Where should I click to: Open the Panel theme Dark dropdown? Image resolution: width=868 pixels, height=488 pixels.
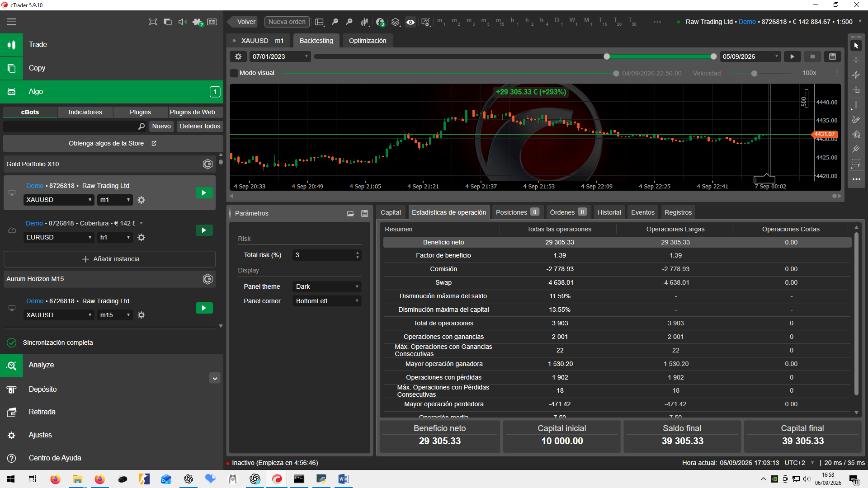coord(327,286)
